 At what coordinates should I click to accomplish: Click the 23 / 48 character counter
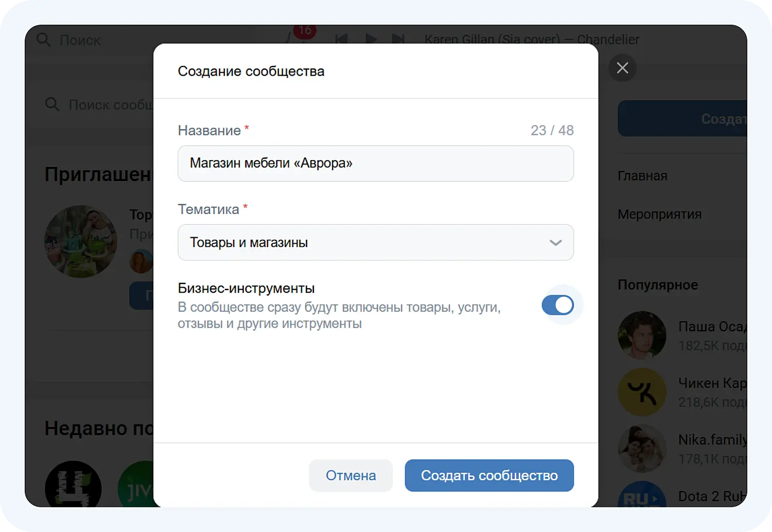click(x=552, y=130)
